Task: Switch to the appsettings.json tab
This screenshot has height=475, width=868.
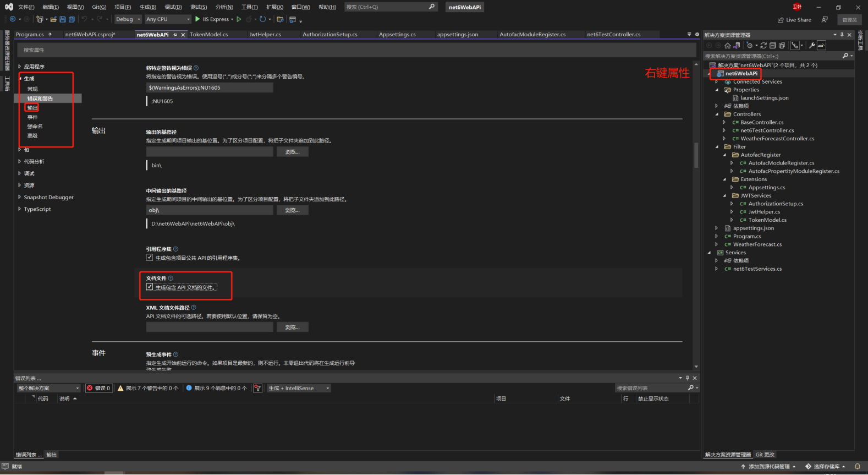Action: [458, 34]
